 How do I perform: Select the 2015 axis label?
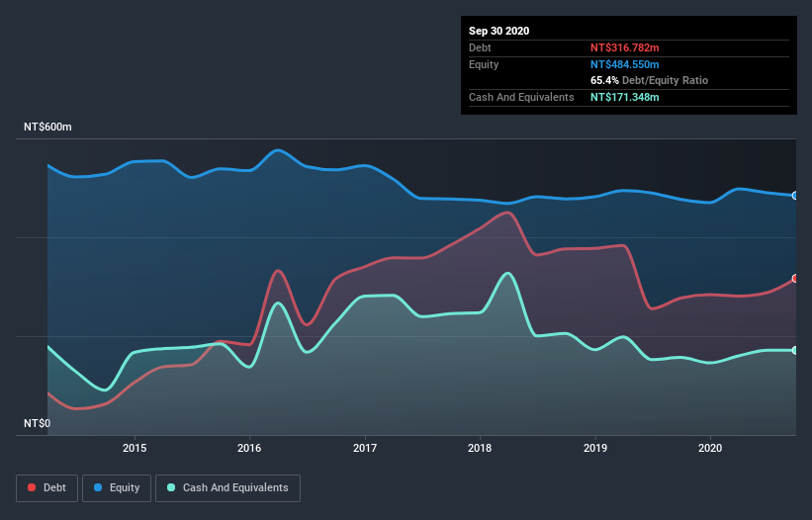tap(135, 448)
